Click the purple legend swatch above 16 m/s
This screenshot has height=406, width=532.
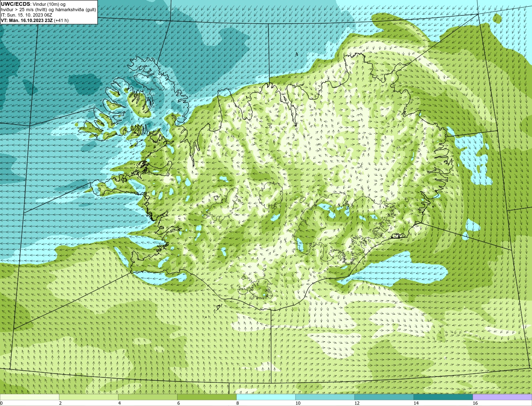502,397
